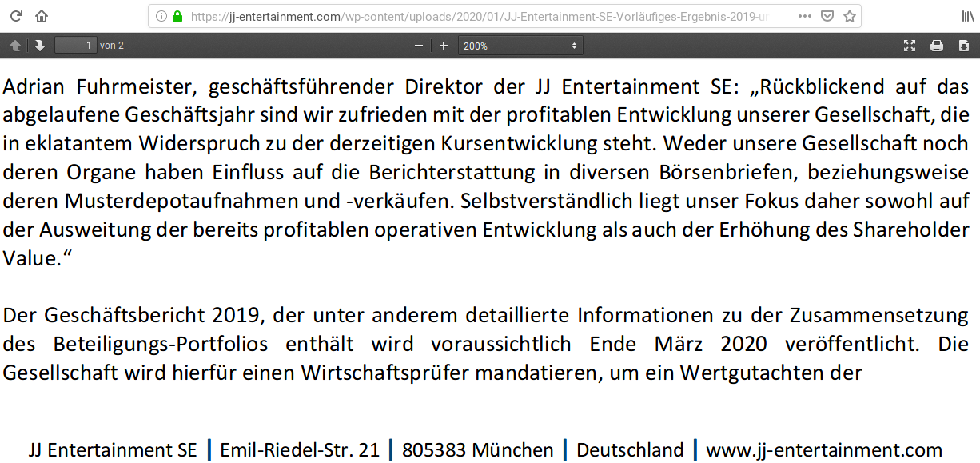Expand the zoom selector to choose page width
The height and width of the screenshot is (463, 980).
573,46
